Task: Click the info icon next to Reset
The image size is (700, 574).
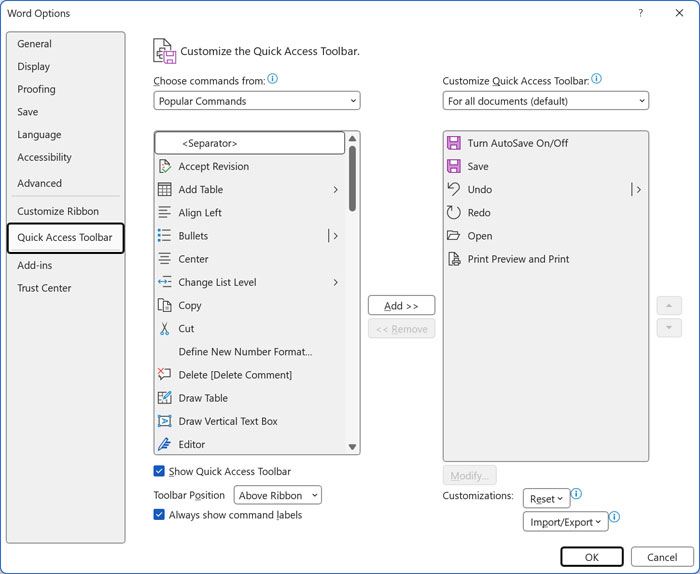Action: (576, 494)
